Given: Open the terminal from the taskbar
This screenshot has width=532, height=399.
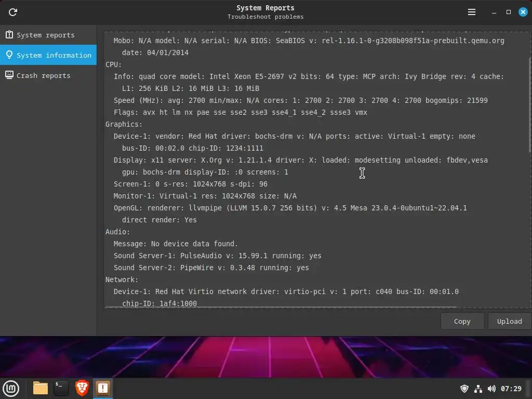Looking at the screenshot, I should point(61,388).
